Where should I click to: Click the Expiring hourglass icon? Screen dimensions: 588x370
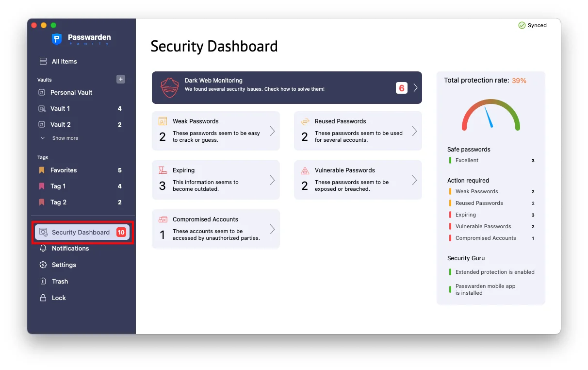pyautogui.click(x=163, y=170)
